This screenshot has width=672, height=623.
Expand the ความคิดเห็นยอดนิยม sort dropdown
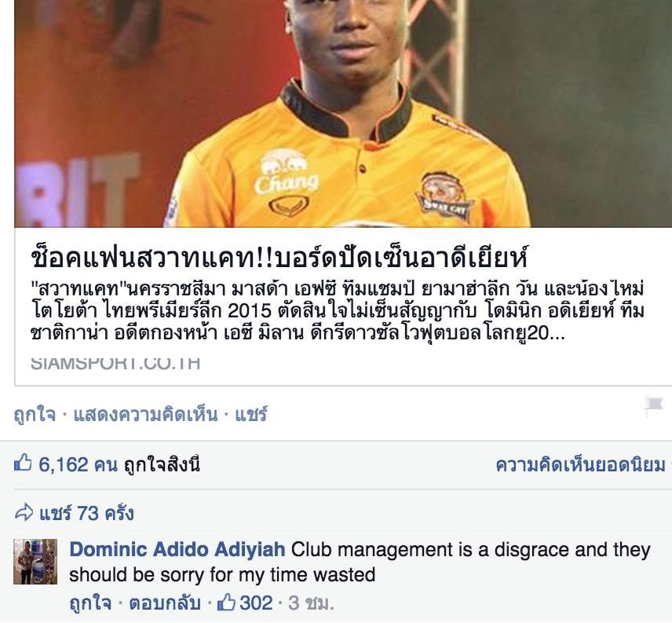click(583, 465)
